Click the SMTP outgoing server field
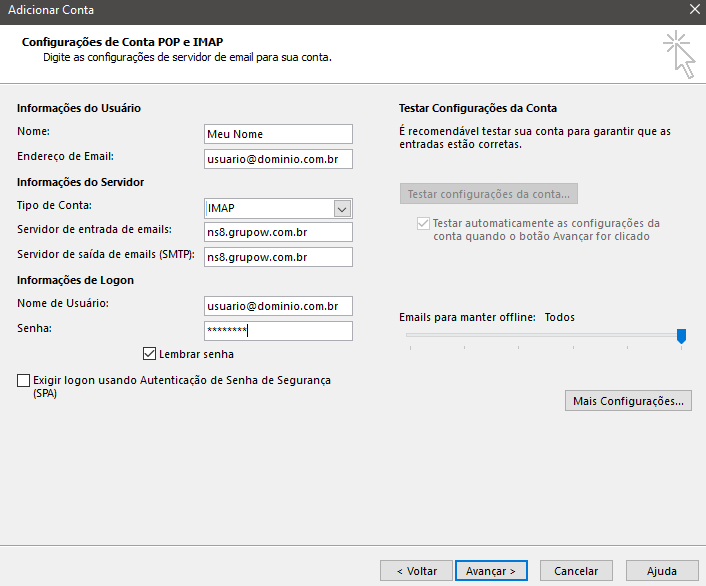The image size is (706, 586). [x=278, y=257]
